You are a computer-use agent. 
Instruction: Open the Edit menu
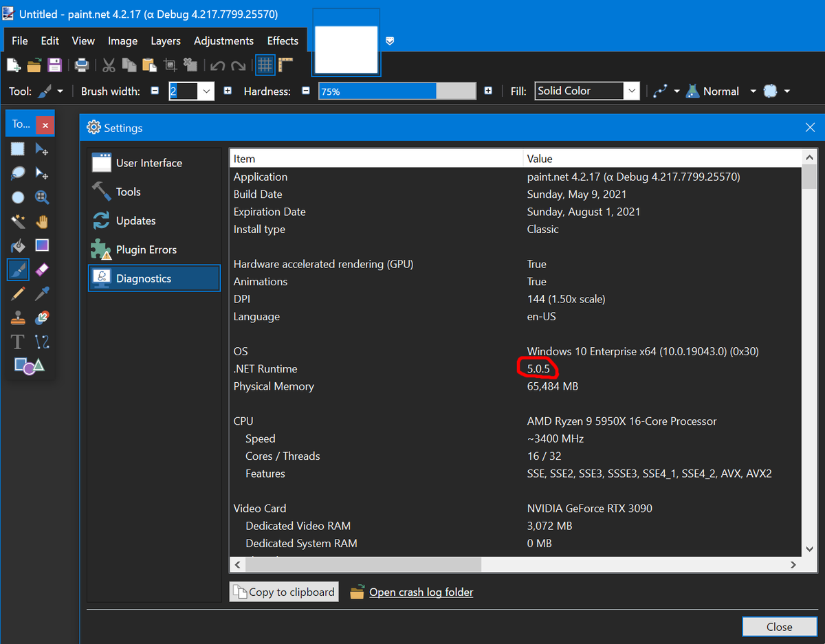[x=49, y=41]
